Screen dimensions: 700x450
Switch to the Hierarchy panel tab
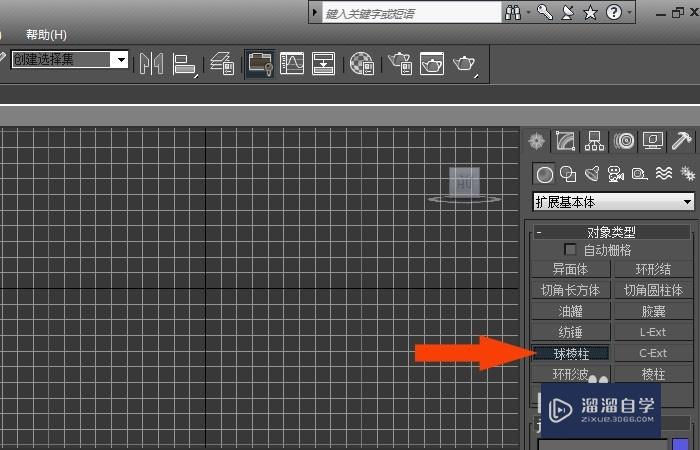pos(595,141)
